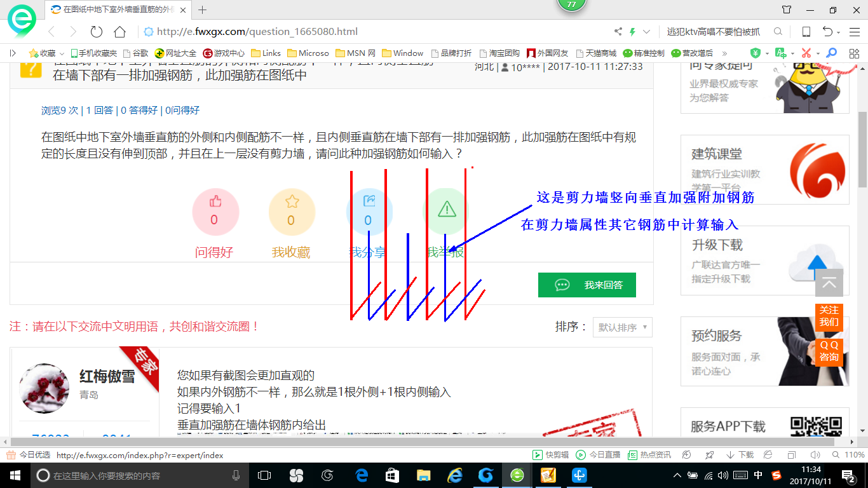Screen dimensions: 868x488
Task: Click the 110% zoom level control
Action: pyautogui.click(x=849, y=455)
